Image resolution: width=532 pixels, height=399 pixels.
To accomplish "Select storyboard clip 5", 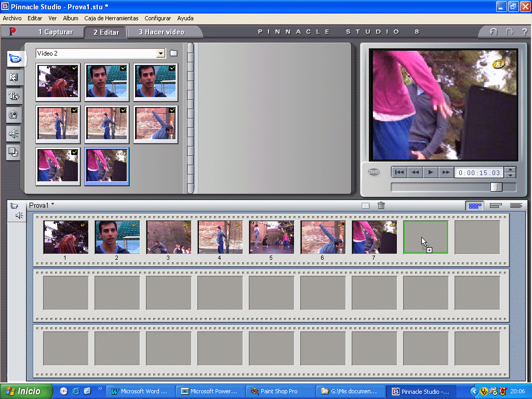I will coord(271,237).
